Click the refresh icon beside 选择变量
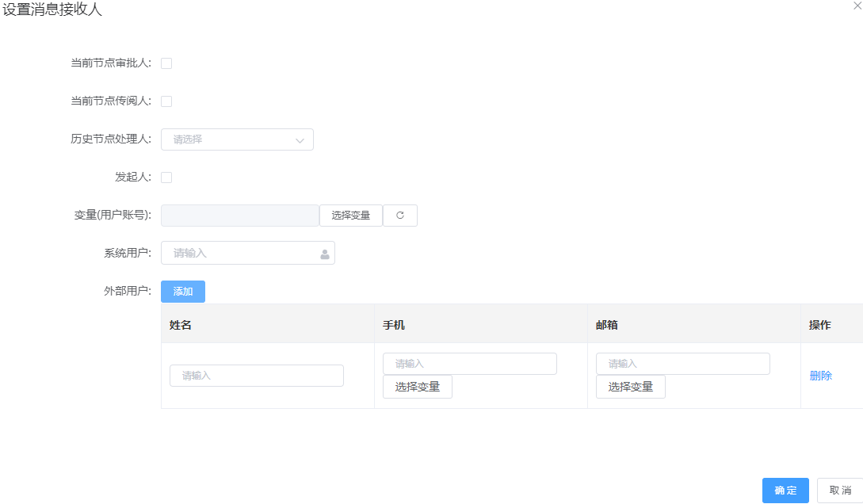The width and height of the screenshot is (863, 504). pos(400,216)
